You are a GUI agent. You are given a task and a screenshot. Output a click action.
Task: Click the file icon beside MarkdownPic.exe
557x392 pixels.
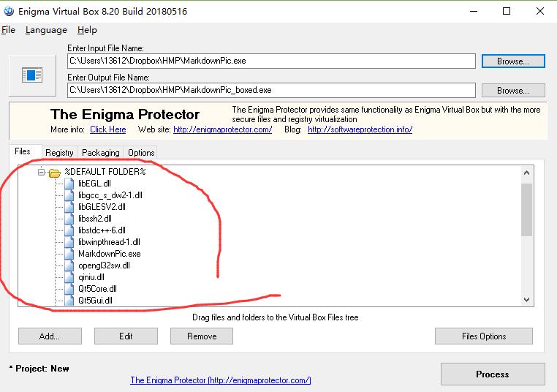tap(69, 254)
